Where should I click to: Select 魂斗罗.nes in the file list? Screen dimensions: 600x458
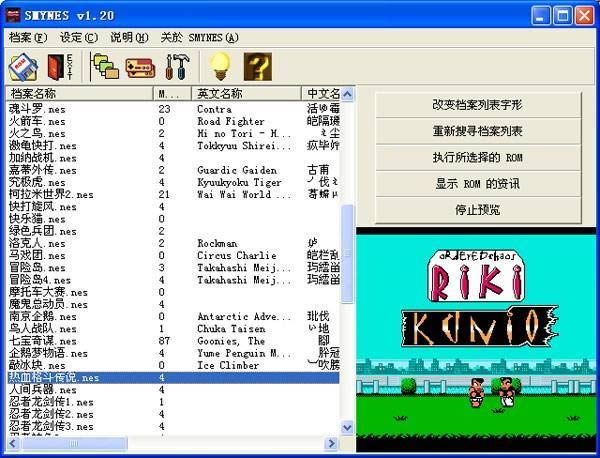[x=37, y=109]
